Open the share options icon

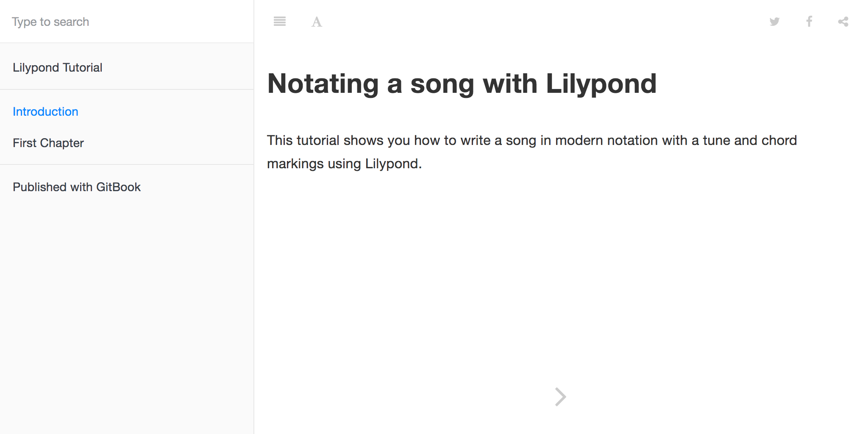[x=843, y=21]
